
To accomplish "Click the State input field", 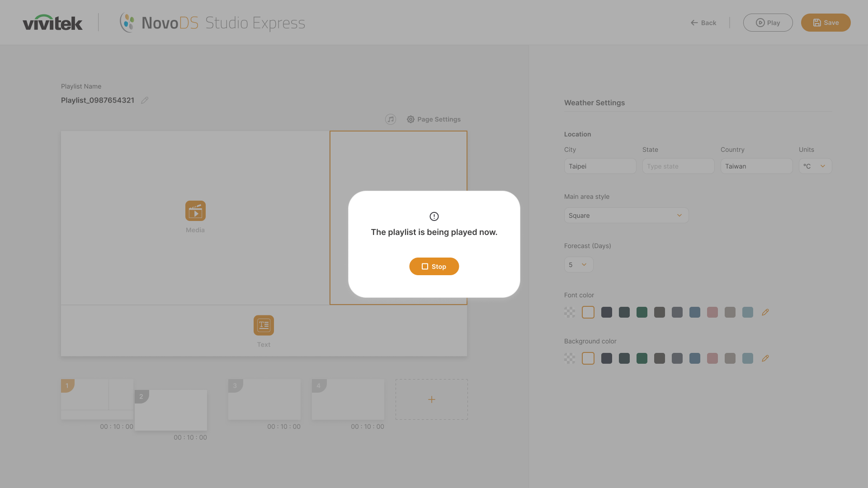I will (x=678, y=166).
